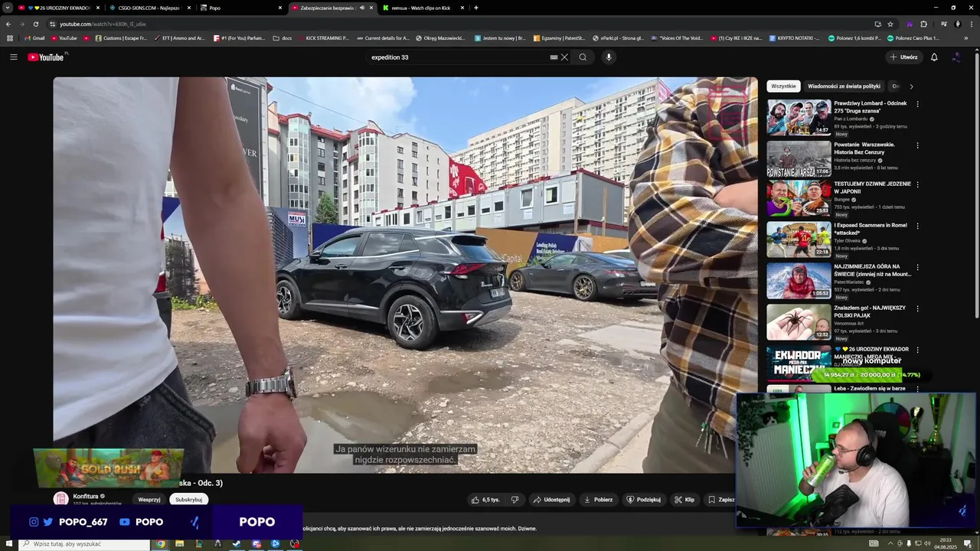Screen dimensions: 980x551
Task: Click the Pobierz download button
Action: (x=598, y=500)
